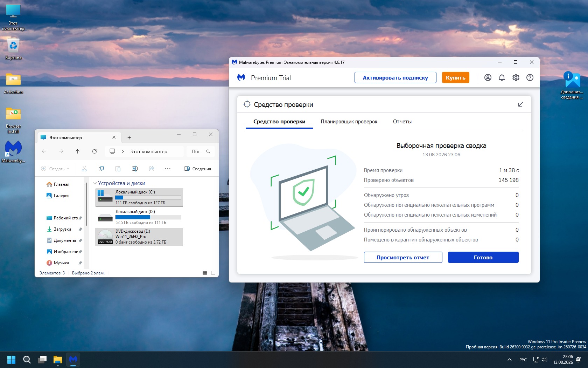Viewport: 588px width, 368px height.
Task: Go up one folder level in Explorer
Action: click(78, 151)
